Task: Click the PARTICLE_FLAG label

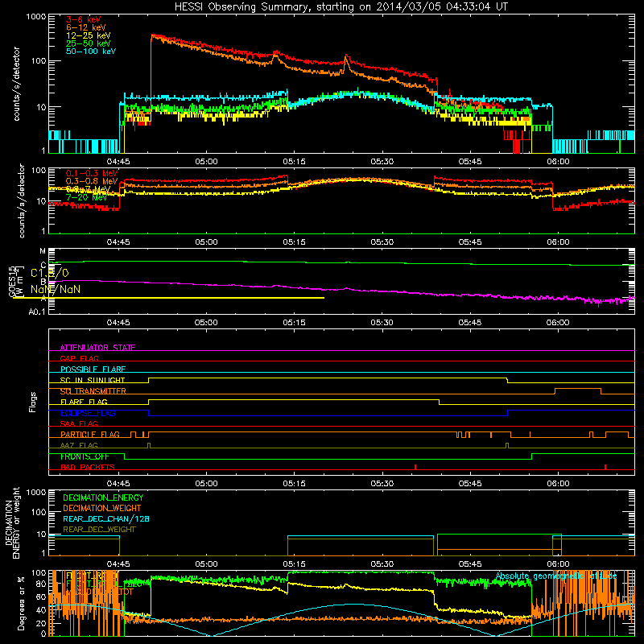Action: click(x=90, y=434)
